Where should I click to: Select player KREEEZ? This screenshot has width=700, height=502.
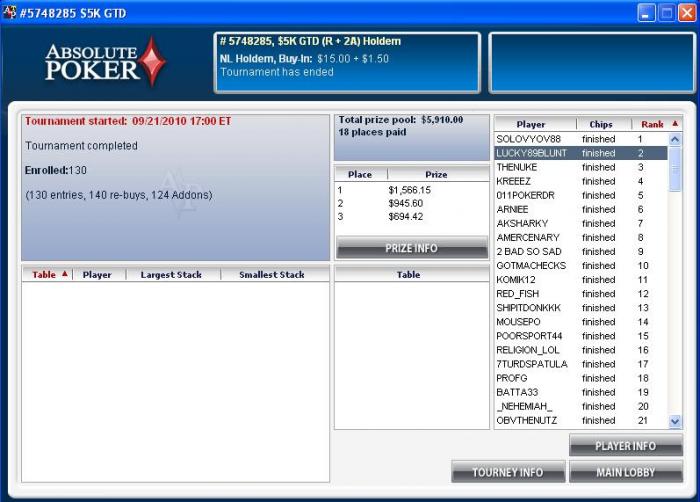pos(581,181)
